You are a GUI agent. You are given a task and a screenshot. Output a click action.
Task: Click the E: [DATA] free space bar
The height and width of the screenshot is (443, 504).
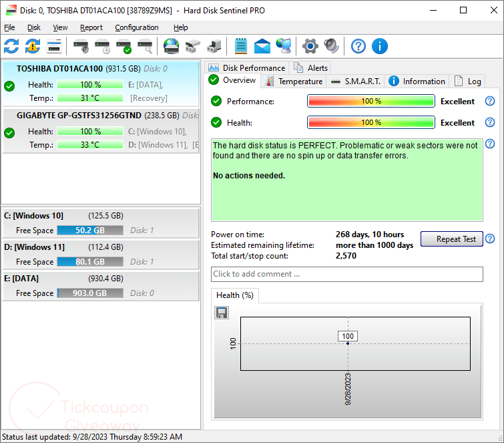point(89,293)
